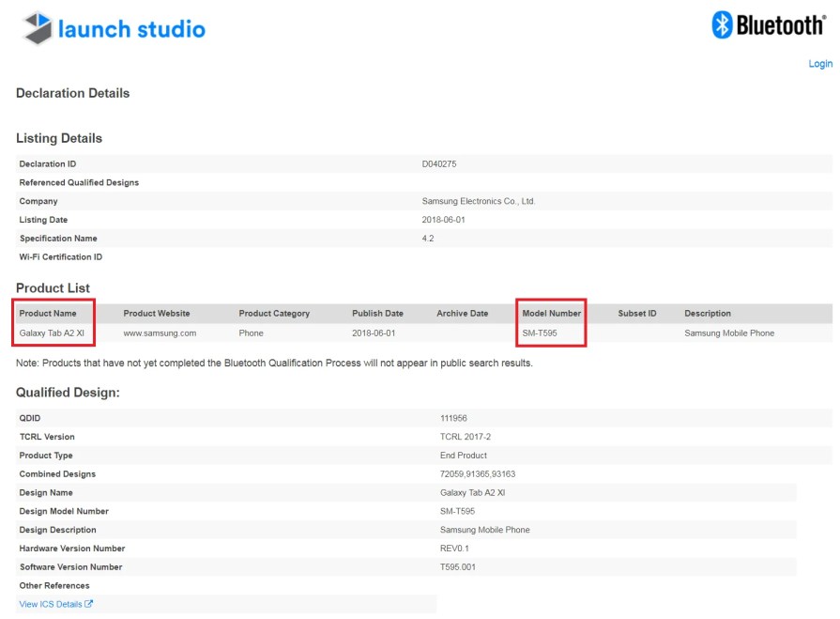This screenshot has height=619, width=840.
Task: Select the Declaration ID value D040275
Action: (439, 164)
